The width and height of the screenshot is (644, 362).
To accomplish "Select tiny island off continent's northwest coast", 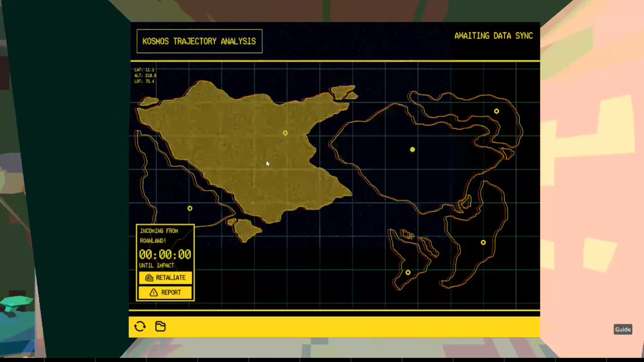I will pyautogui.click(x=149, y=101).
